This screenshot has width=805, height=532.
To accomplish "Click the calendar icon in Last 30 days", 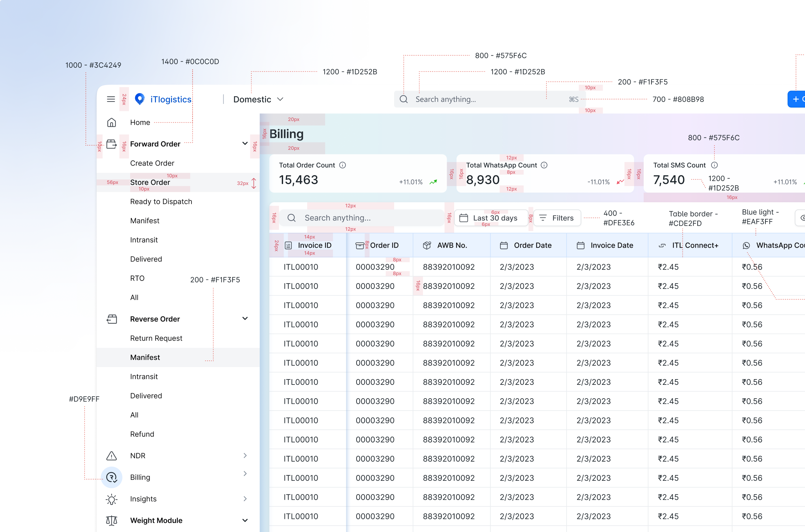I will [x=464, y=218].
